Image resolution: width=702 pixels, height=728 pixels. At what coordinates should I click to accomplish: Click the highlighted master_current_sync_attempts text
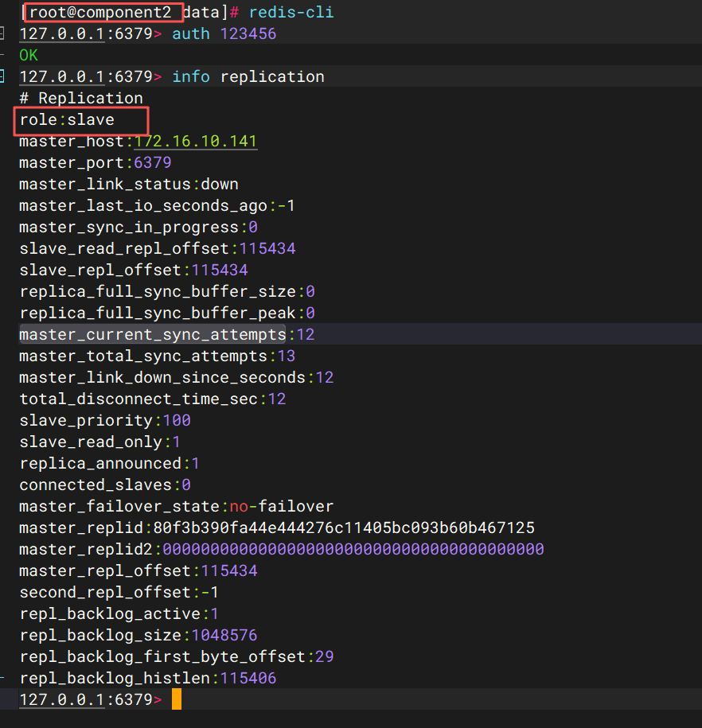pyautogui.click(x=152, y=334)
